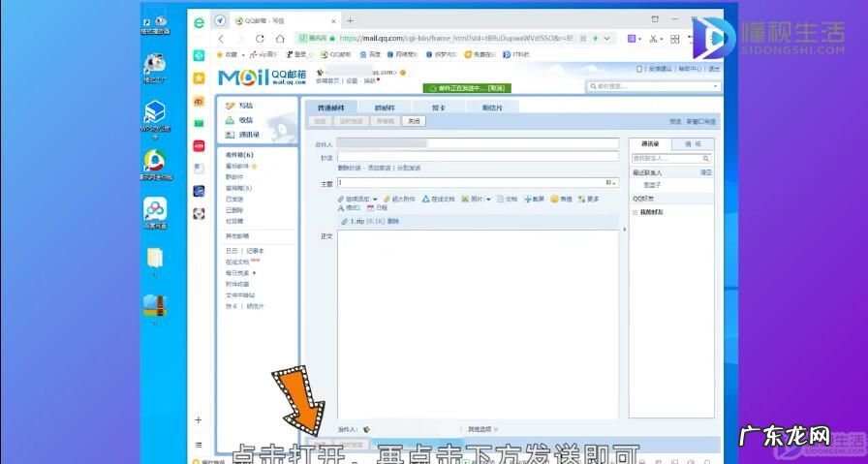
Task: Click the 删除抄送 link
Action: [x=350, y=168]
